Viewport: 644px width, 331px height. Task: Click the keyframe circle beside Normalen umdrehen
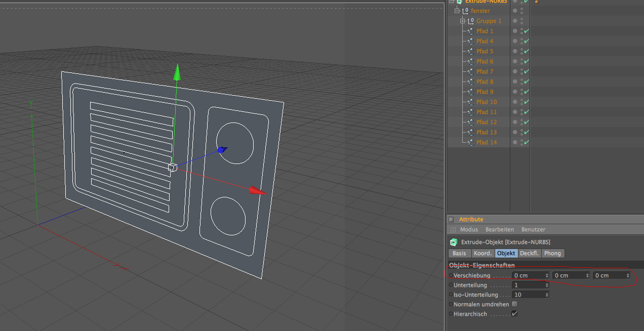pos(451,304)
